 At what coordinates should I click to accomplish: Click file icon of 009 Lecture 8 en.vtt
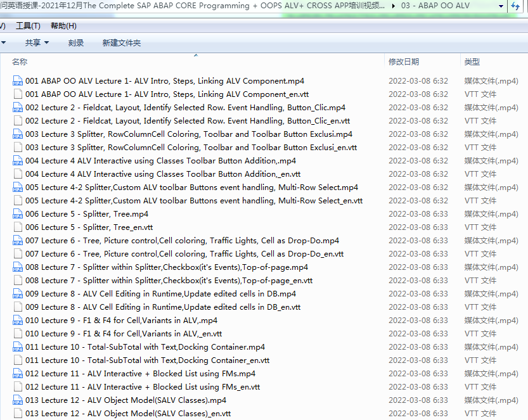(18, 307)
